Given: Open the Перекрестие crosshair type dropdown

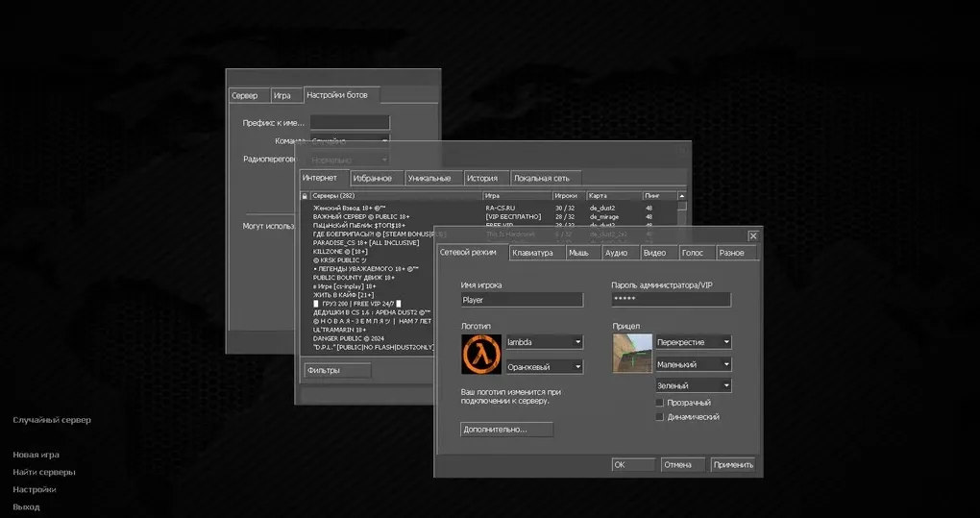Looking at the screenshot, I should click(693, 342).
